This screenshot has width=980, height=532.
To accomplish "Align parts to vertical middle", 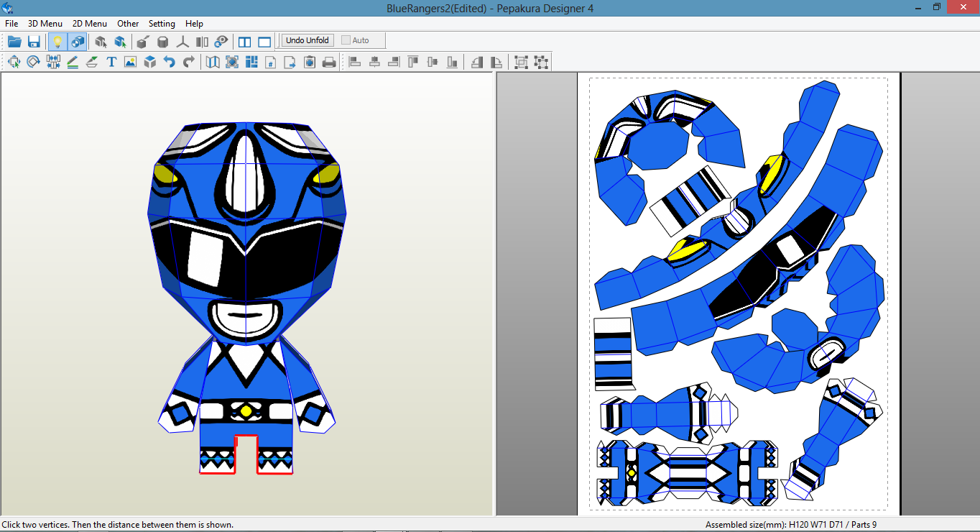I will 433,62.
